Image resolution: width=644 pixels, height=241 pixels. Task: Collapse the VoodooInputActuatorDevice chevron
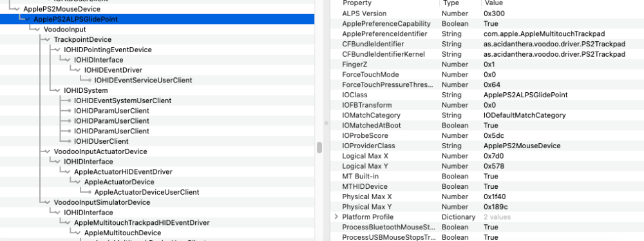click(x=47, y=151)
